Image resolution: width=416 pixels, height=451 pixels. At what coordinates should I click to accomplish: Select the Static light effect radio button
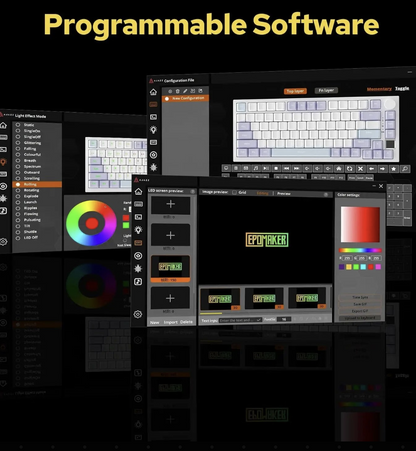[x=18, y=125]
